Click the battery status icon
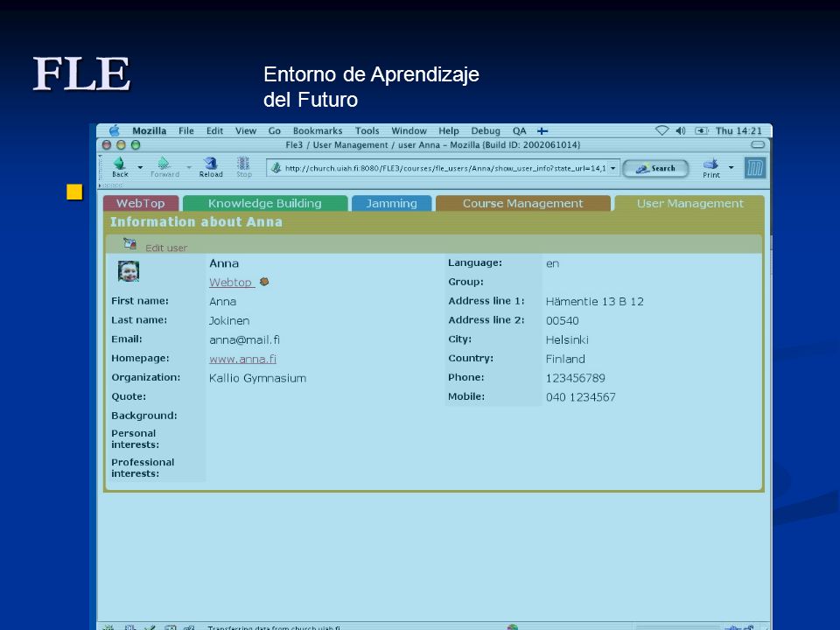Viewport: 840px width, 630px height. pyautogui.click(x=701, y=130)
